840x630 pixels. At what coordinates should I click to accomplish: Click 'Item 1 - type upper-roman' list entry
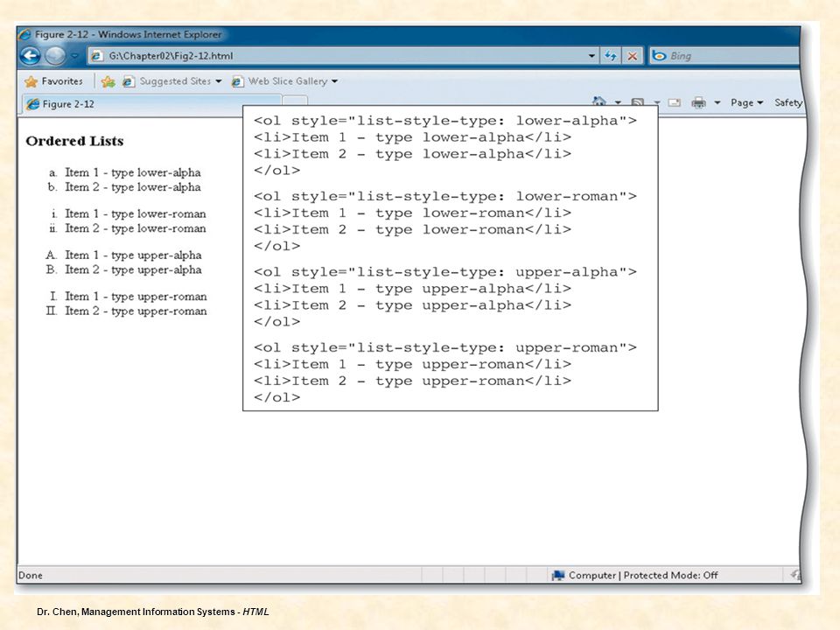pyautogui.click(x=136, y=297)
